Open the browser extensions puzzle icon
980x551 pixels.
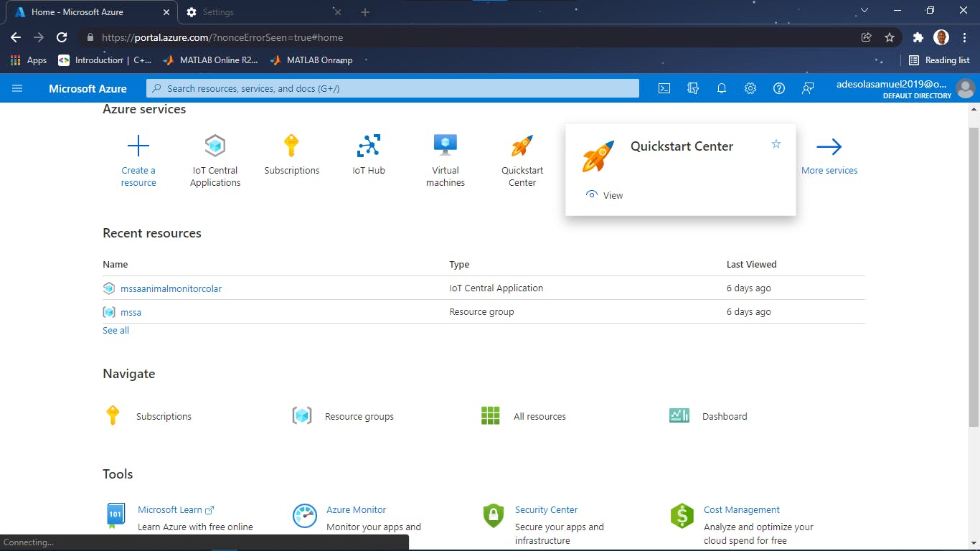coord(918,37)
